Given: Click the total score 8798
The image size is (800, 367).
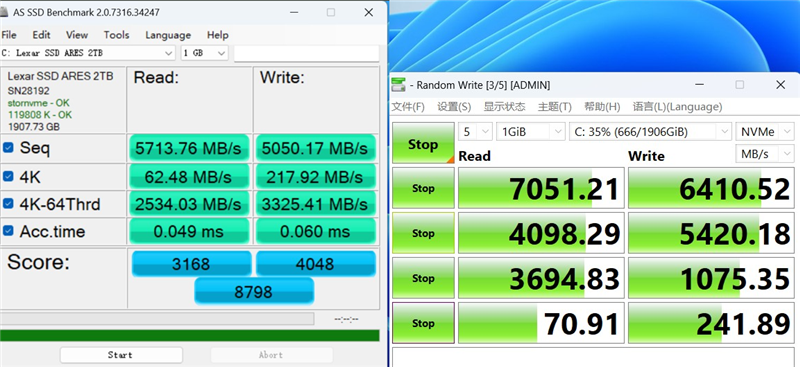Looking at the screenshot, I should 254,291.
